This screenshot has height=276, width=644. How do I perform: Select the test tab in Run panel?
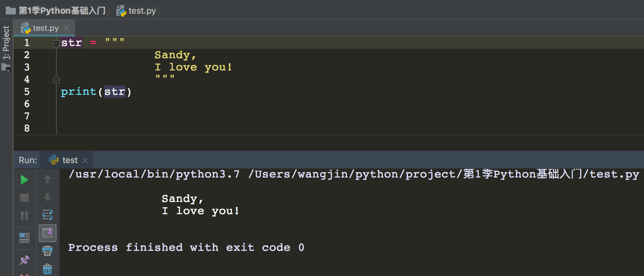[70, 160]
